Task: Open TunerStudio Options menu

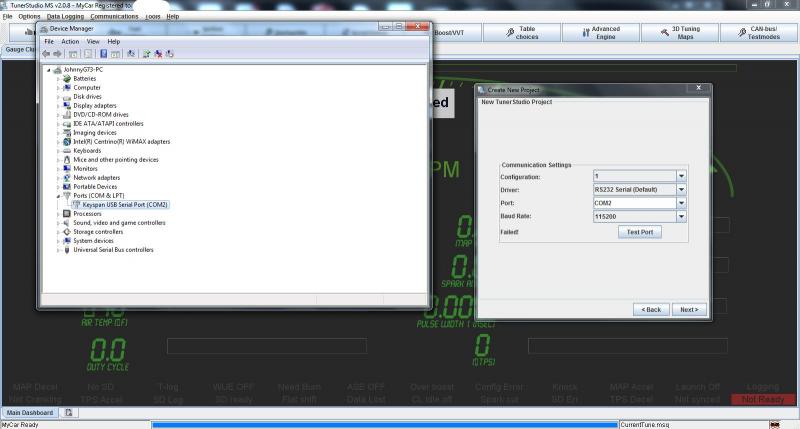Action: 29,16
